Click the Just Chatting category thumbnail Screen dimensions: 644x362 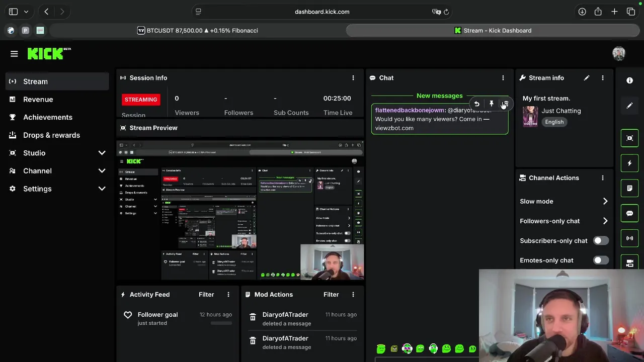pyautogui.click(x=530, y=117)
